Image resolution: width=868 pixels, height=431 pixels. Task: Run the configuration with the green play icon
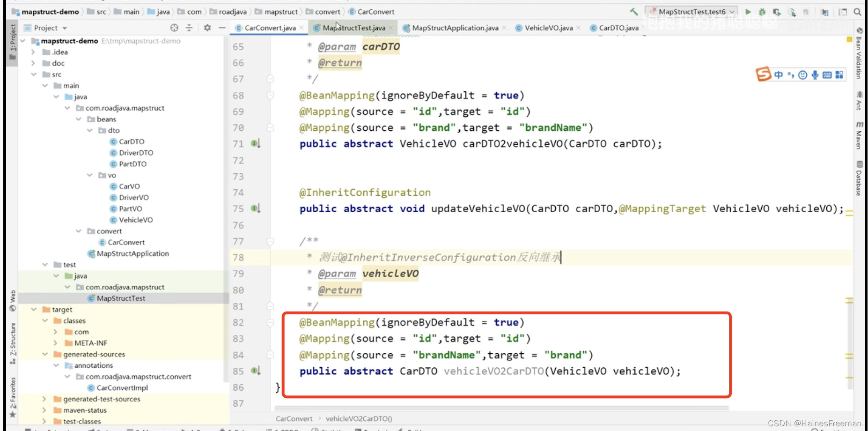748,12
